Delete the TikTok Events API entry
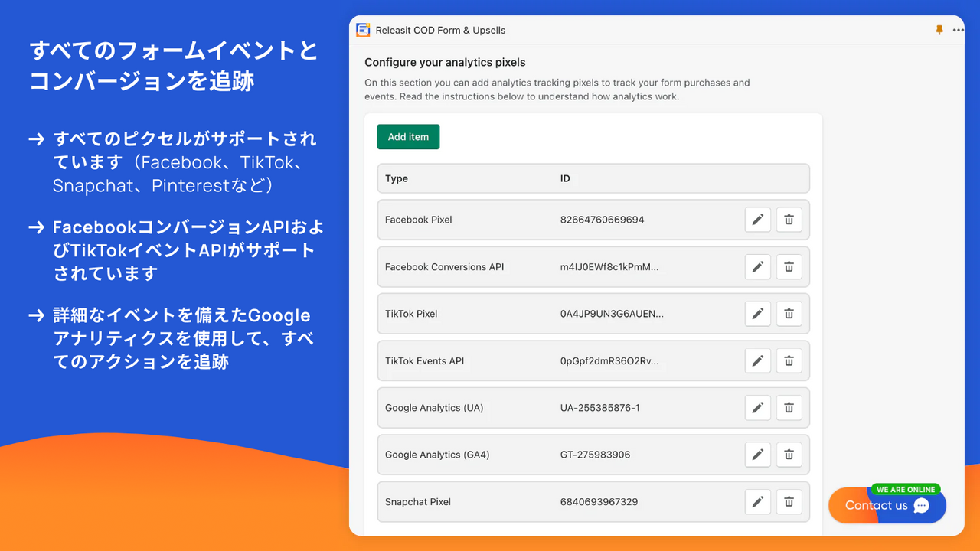 (x=789, y=361)
